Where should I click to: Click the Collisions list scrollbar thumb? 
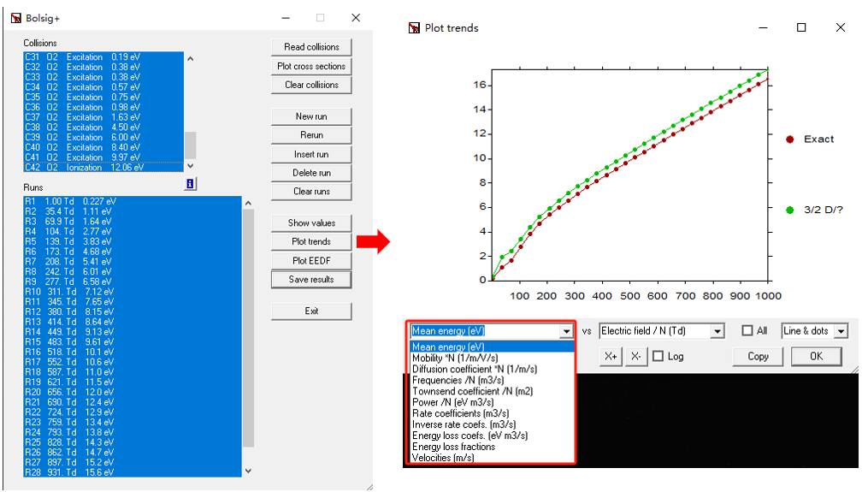(x=191, y=145)
